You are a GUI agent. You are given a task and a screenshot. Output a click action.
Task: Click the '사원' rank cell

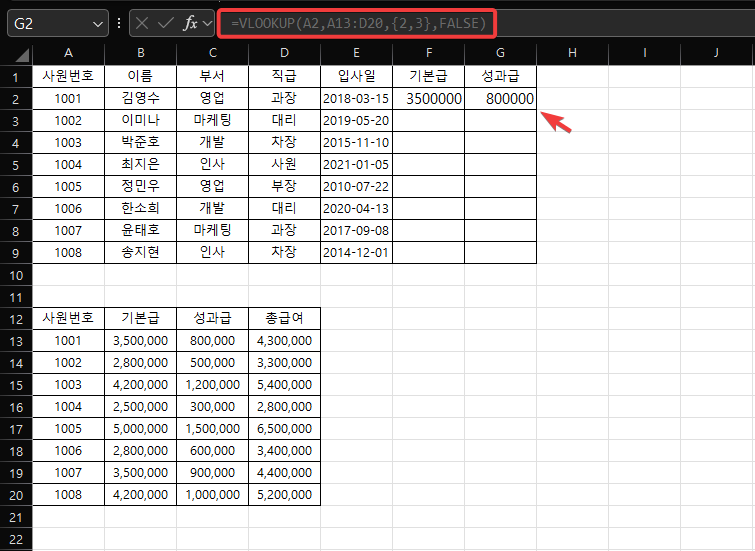285,165
